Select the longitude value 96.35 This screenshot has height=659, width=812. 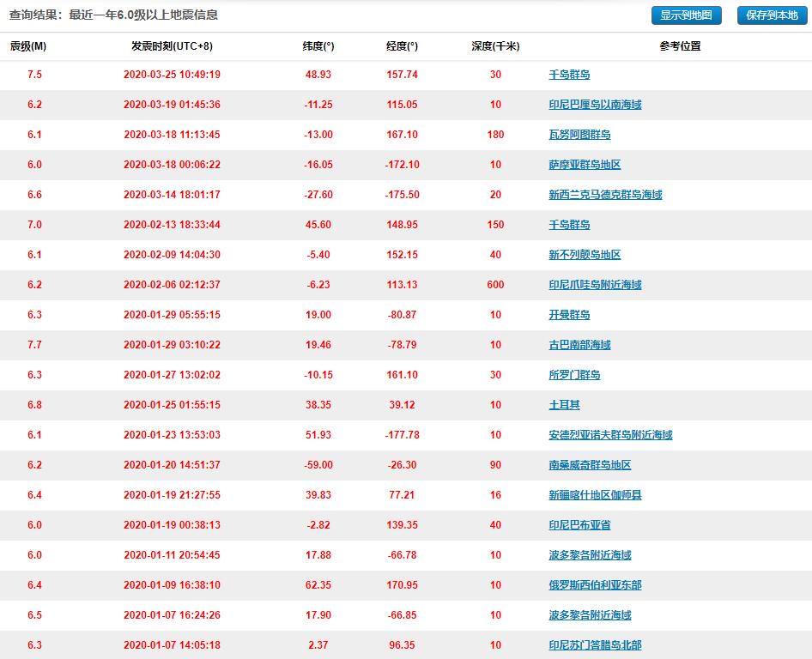pos(402,645)
